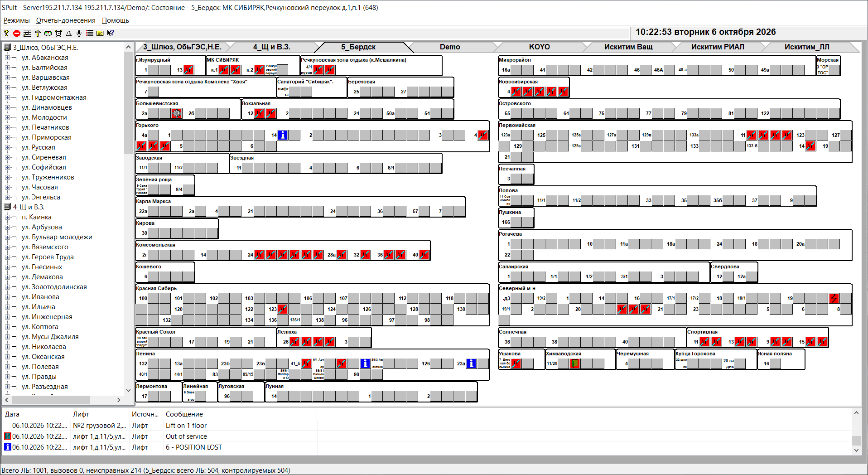Image resolution: width=868 pixels, height=475 pixels.
Task: Open the Отчеты-донесения menu
Action: point(66,20)
